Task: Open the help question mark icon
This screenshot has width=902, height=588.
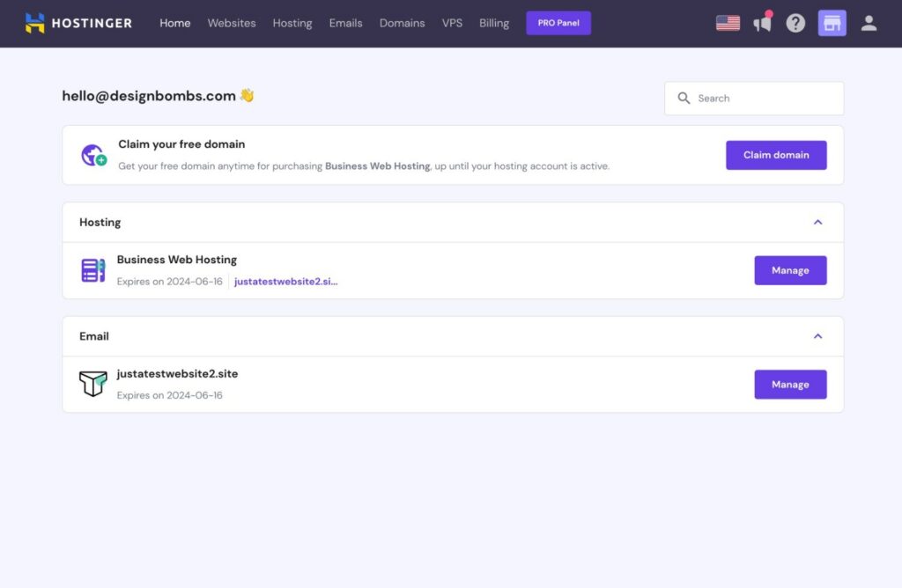Action: (x=795, y=23)
